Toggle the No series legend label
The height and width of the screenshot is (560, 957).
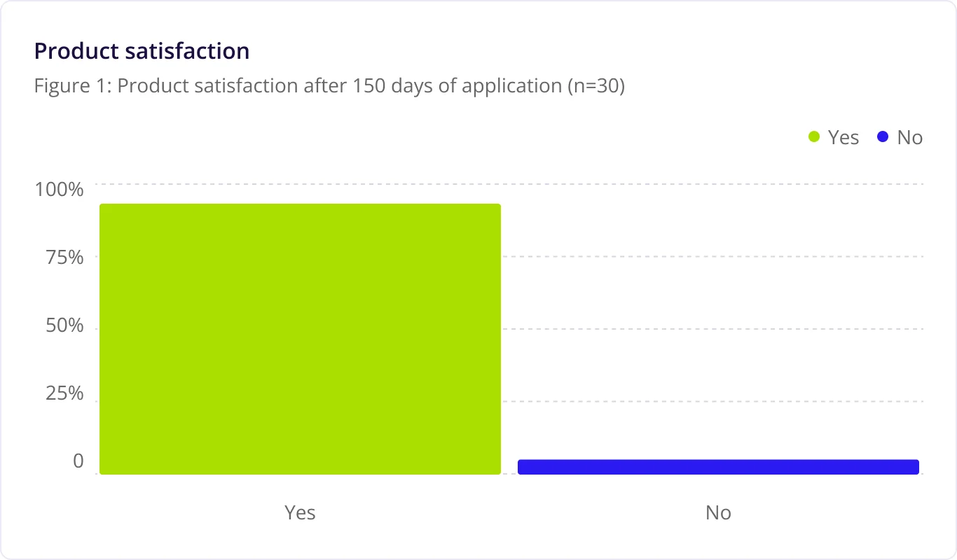pyautogui.click(x=909, y=138)
